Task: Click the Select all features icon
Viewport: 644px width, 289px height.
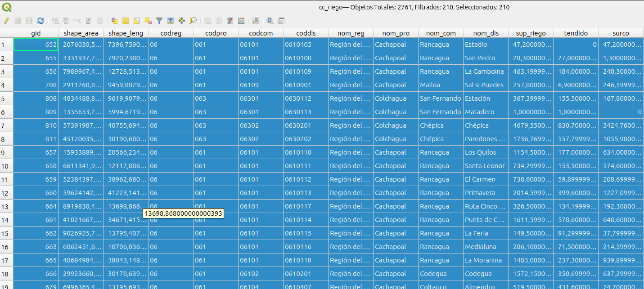Action: (126, 21)
